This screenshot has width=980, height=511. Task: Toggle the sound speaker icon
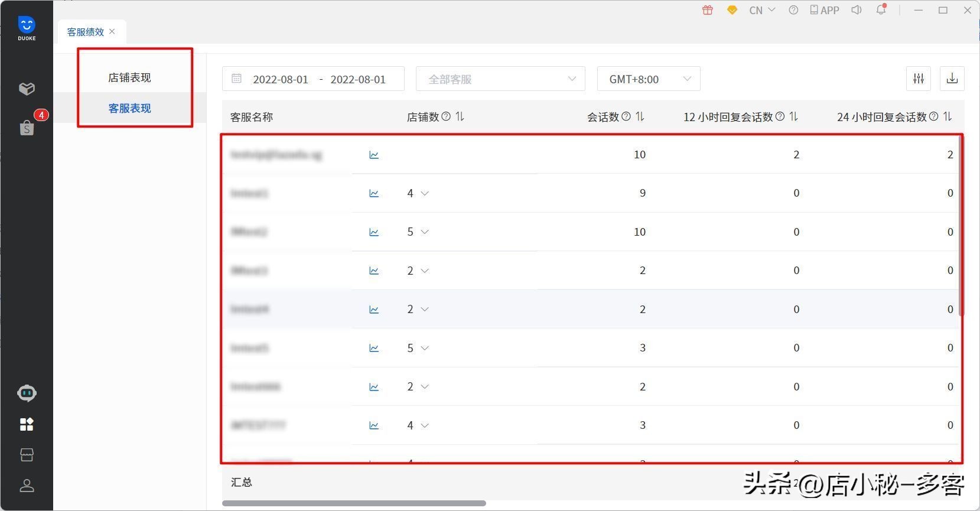[856, 10]
